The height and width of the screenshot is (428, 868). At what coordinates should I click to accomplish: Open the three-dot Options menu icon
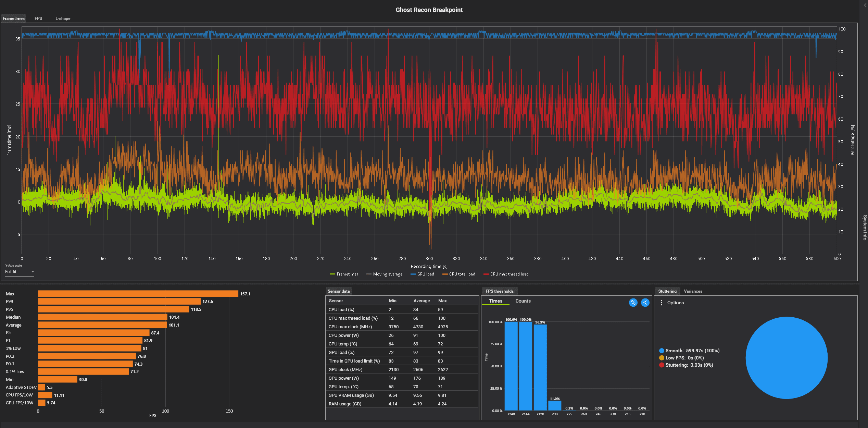pos(662,303)
